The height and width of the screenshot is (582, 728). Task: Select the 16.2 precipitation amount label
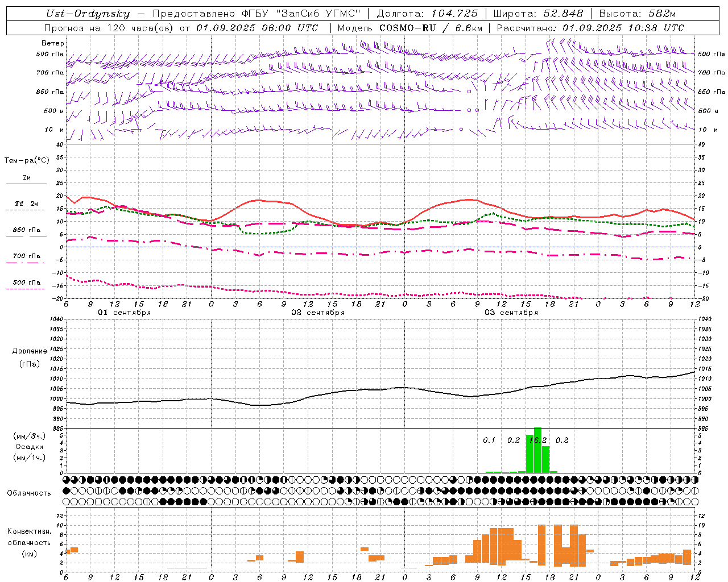(537, 440)
